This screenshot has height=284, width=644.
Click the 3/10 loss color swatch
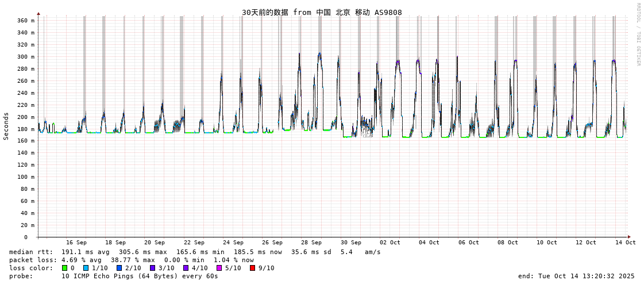click(152, 268)
